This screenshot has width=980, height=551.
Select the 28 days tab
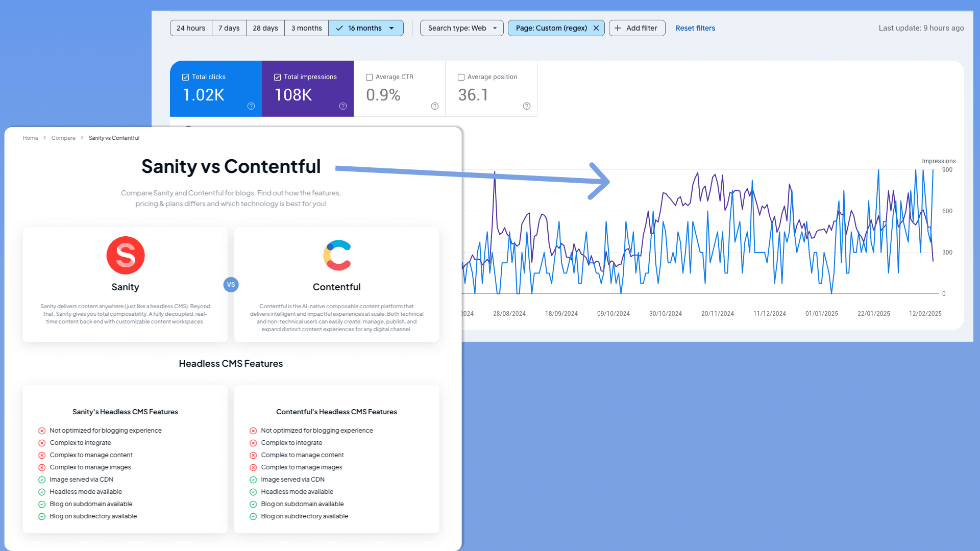(x=264, y=28)
